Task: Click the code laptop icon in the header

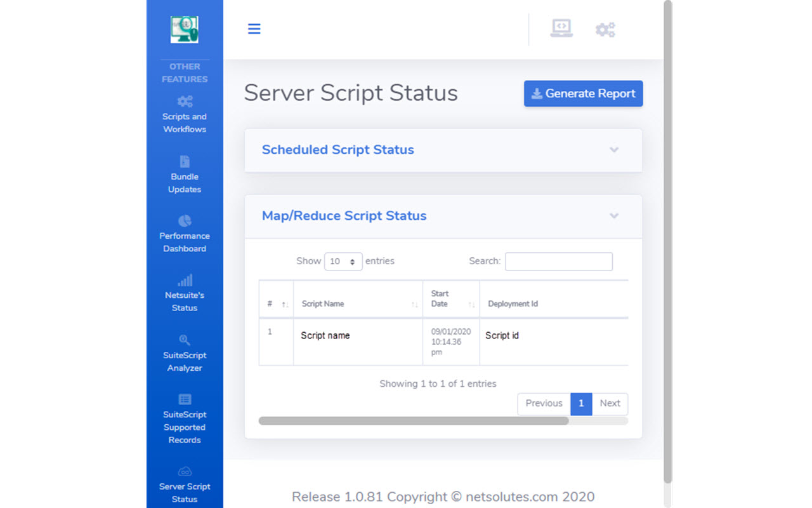Action: pos(561,29)
